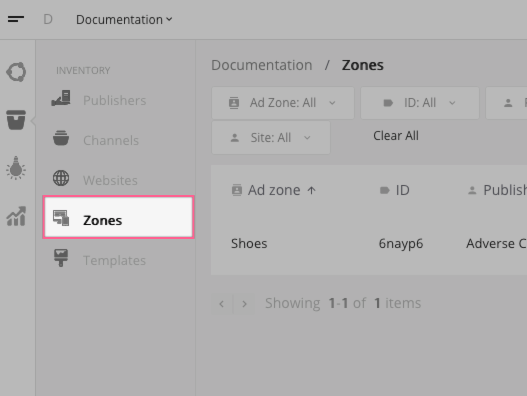Click the Publishers hand icon

tap(61, 98)
